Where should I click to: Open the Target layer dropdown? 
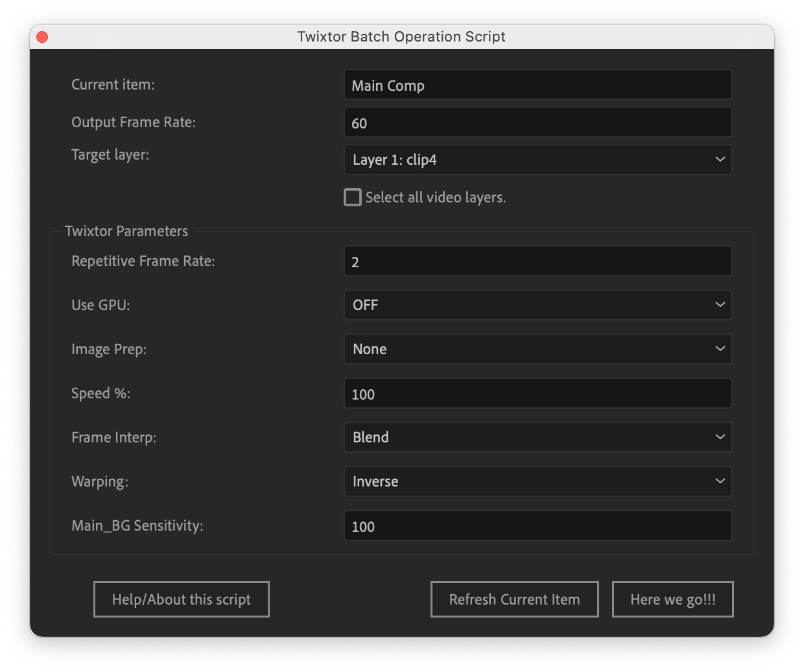pyautogui.click(x=538, y=160)
